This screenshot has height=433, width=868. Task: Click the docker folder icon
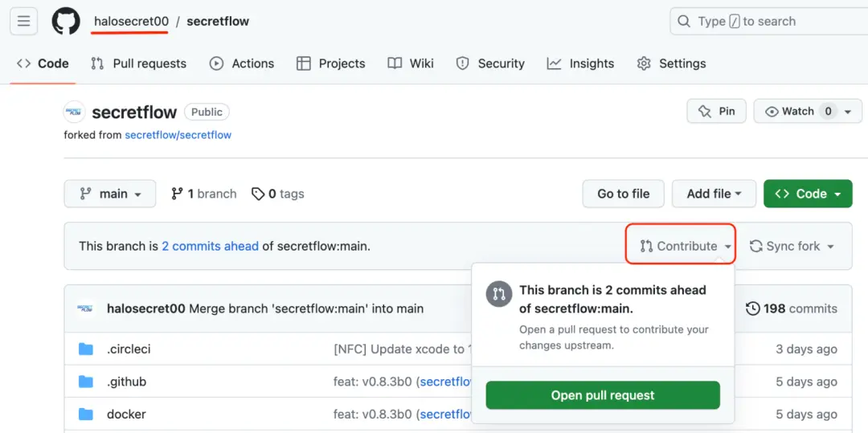tap(86, 414)
